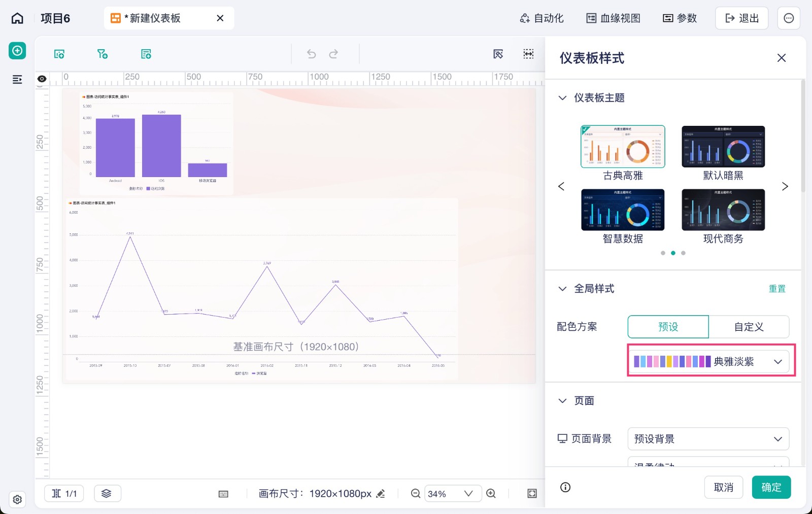Click the add table component icon
812x514 pixels.
[x=146, y=54]
